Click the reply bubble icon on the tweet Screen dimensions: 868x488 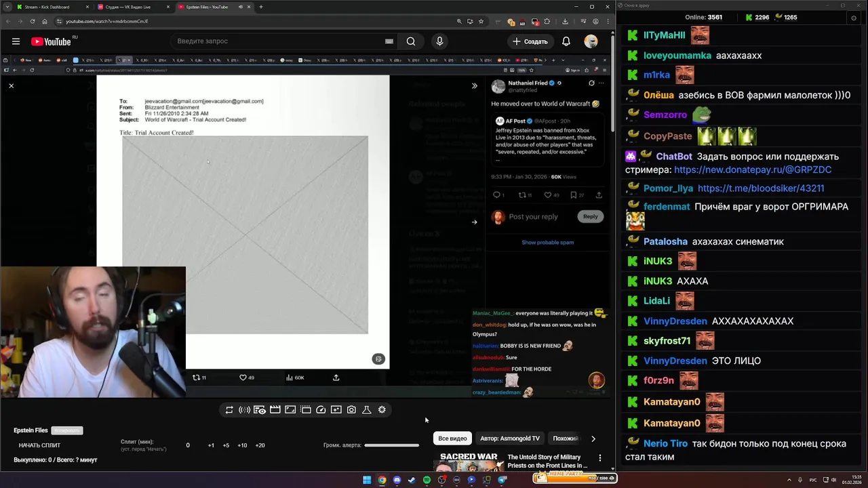496,195
